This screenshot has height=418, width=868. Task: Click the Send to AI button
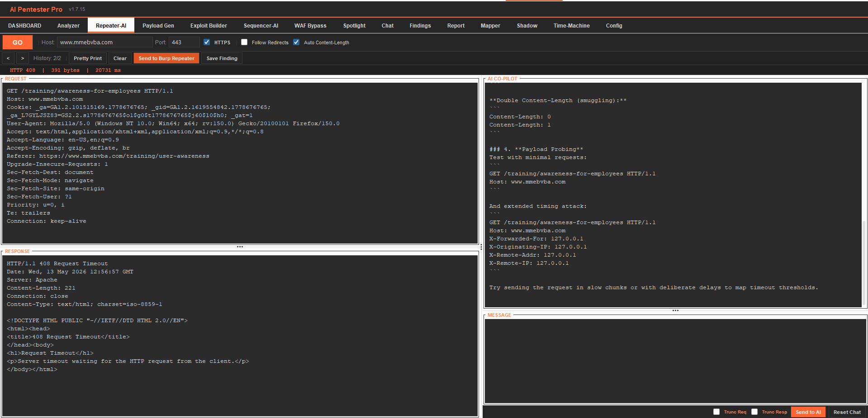pos(808,412)
